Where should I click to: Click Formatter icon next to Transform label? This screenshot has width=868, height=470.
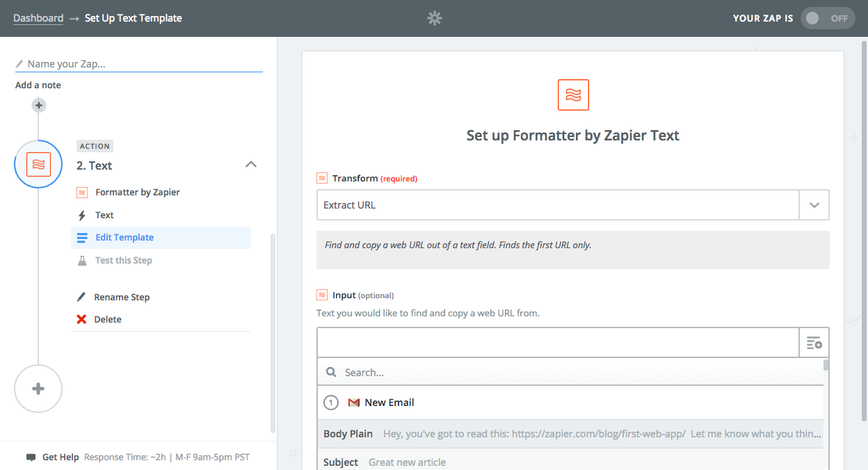322,178
